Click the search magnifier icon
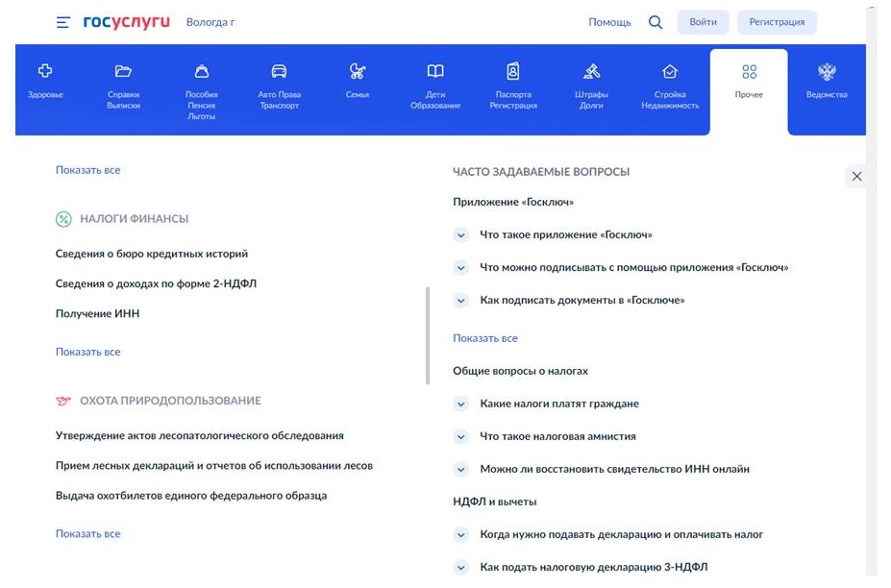The width and height of the screenshot is (891, 588). point(655,21)
